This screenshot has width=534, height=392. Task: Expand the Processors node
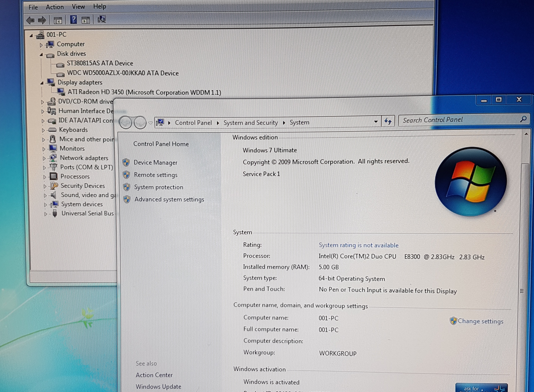pos(45,177)
